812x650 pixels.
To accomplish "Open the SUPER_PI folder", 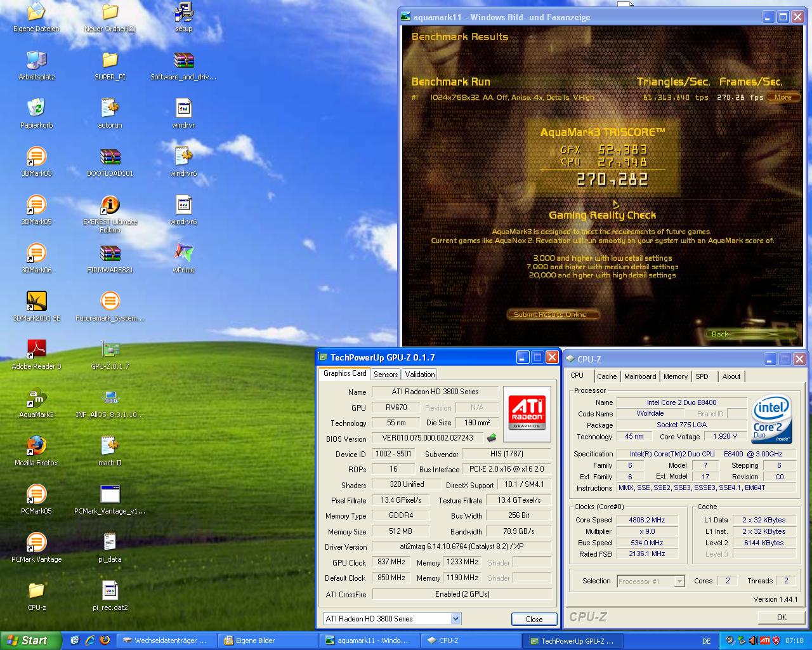I will pos(110,60).
